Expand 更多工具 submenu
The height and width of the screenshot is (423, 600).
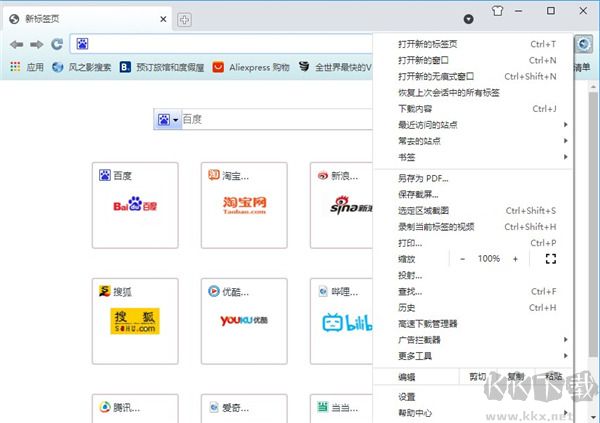pyautogui.click(x=473, y=356)
